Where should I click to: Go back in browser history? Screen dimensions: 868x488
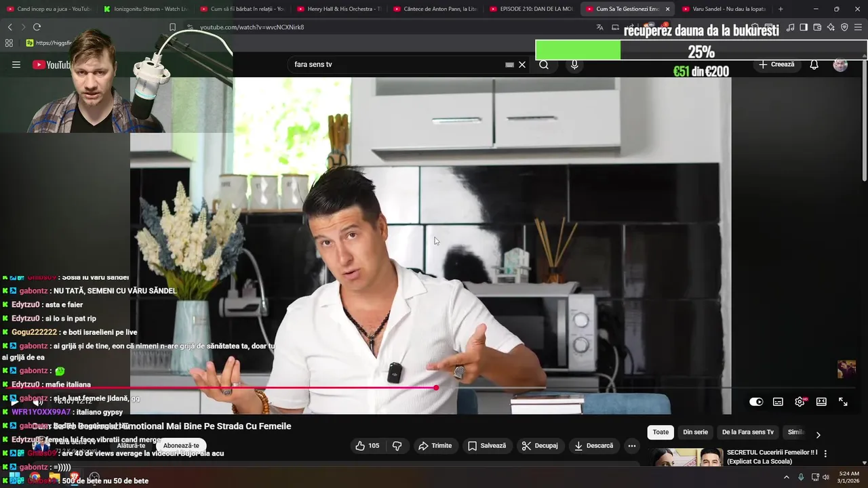click(x=9, y=27)
